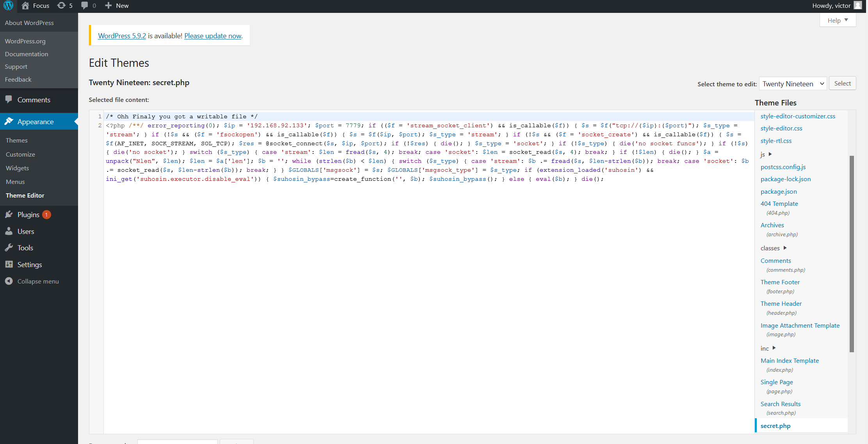Open Widgets submenu item
This screenshot has width=868, height=444.
click(x=18, y=168)
